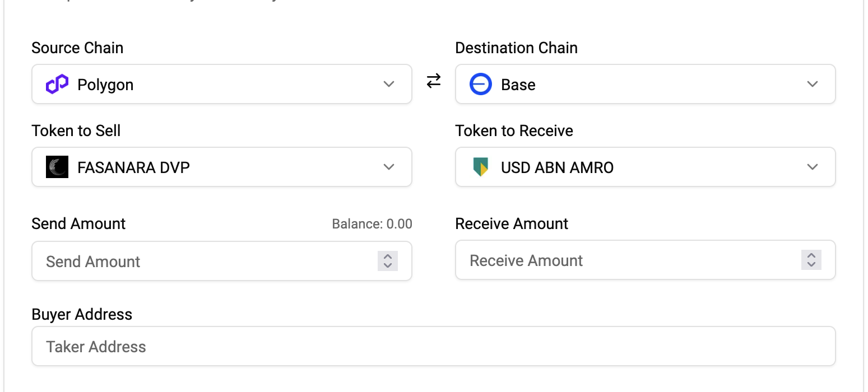
Task: Click the 'Send Amount' label above field
Action: pyautogui.click(x=78, y=223)
